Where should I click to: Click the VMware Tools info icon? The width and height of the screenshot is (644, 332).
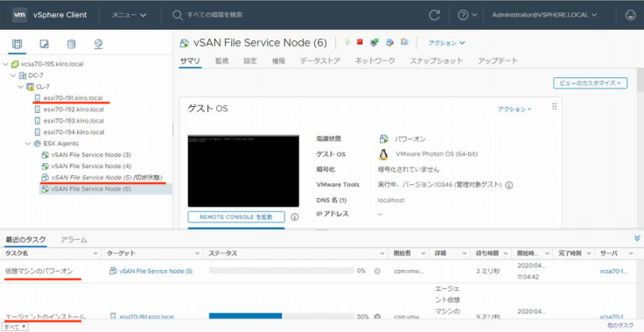[x=509, y=185]
